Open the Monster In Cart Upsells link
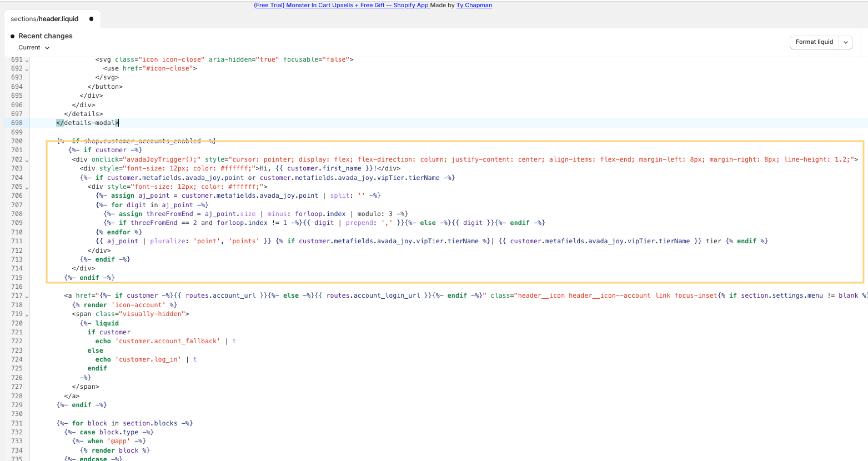This screenshot has height=461, width=868. pyautogui.click(x=342, y=5)
